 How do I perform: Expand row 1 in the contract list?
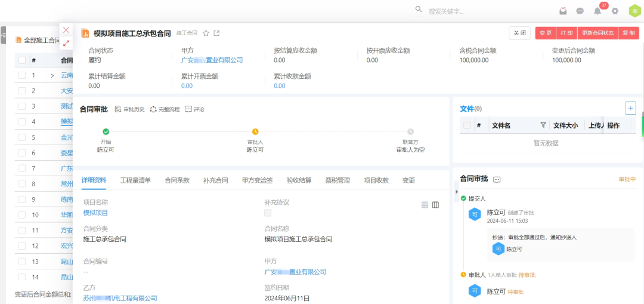click(x=52, y=76)
